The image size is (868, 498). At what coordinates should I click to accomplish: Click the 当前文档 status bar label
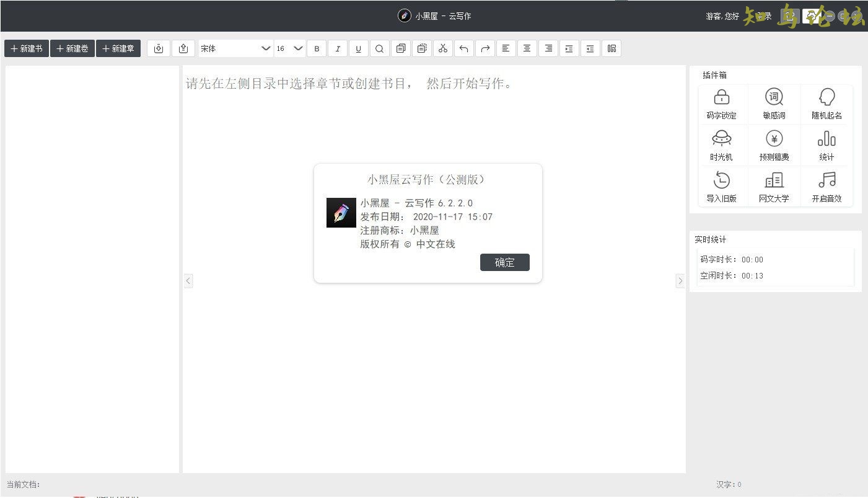click(x=23, y=485)
